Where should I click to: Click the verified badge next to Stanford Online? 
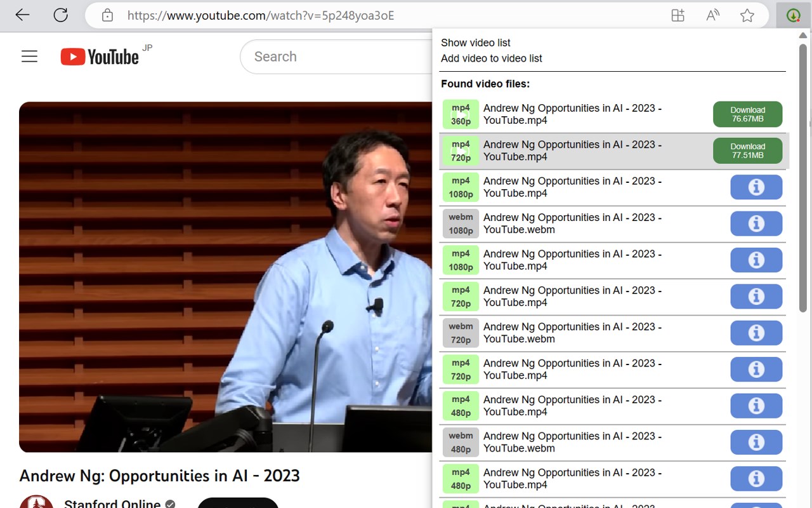170,504
